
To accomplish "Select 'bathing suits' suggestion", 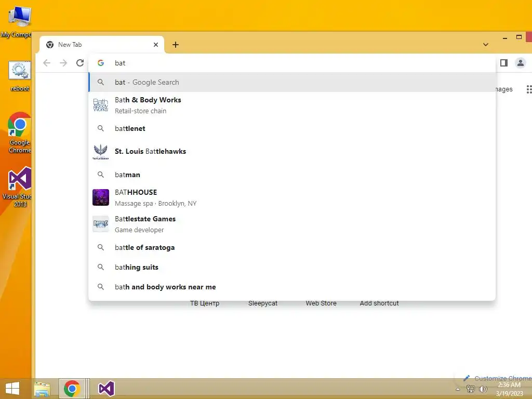I will click(x=292, y=267).
